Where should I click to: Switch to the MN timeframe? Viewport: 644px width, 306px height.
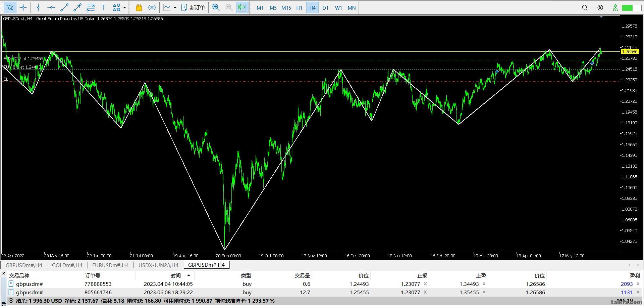coord(352,8)
